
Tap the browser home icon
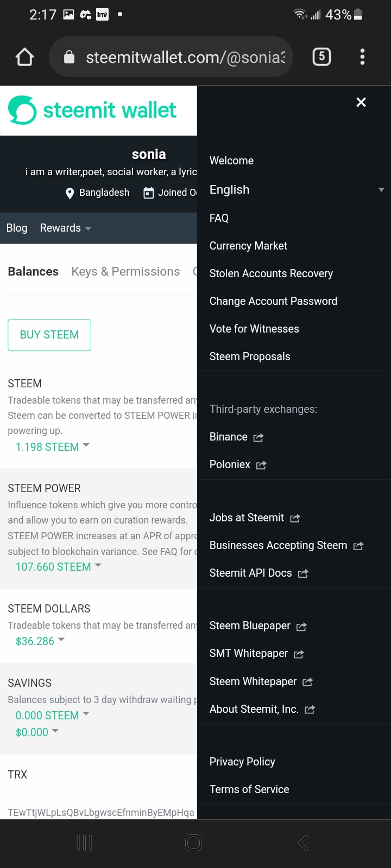25,57
